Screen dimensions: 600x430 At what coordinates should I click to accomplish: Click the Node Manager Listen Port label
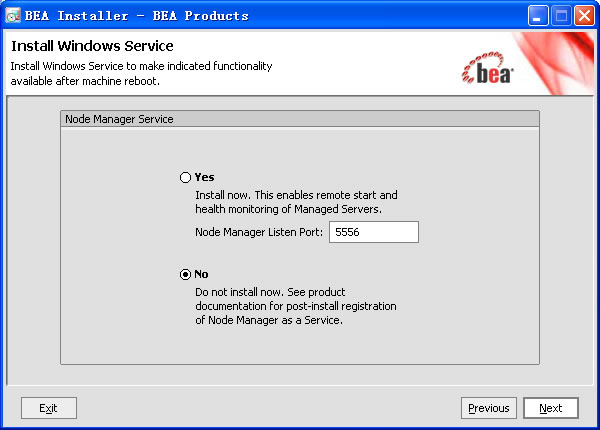(x=259, y=232)
